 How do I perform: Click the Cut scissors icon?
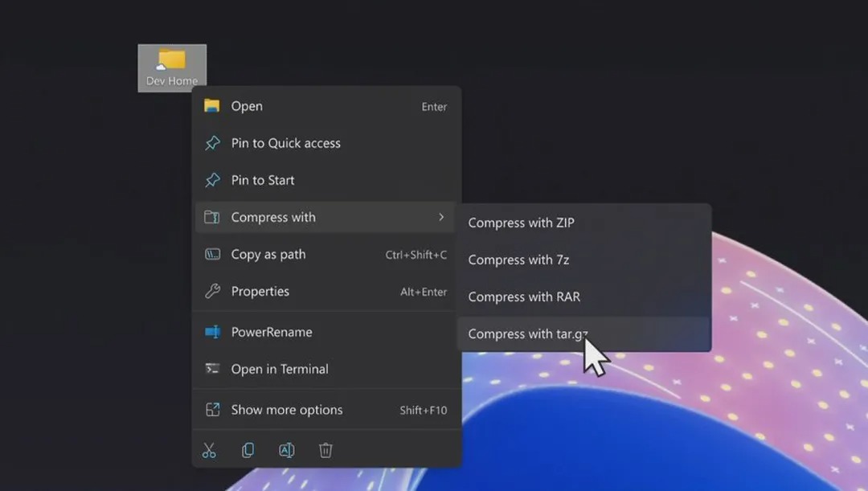[210, 450]
